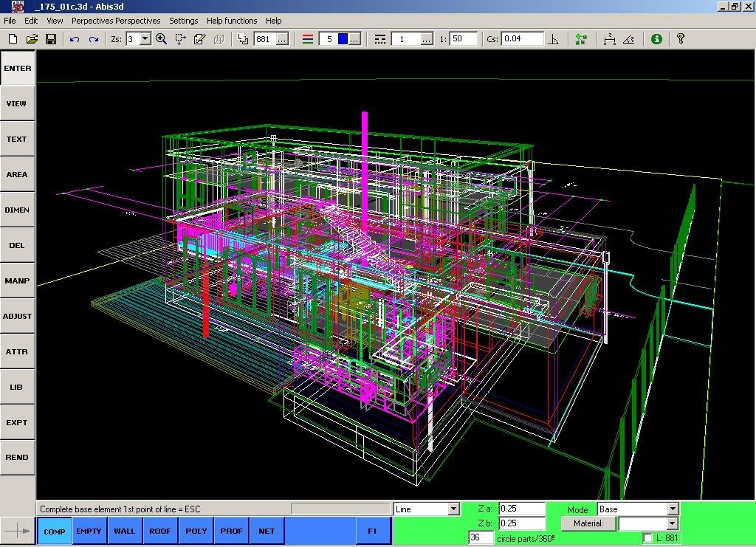Select the zoom magnifier tool

point(160,38)
